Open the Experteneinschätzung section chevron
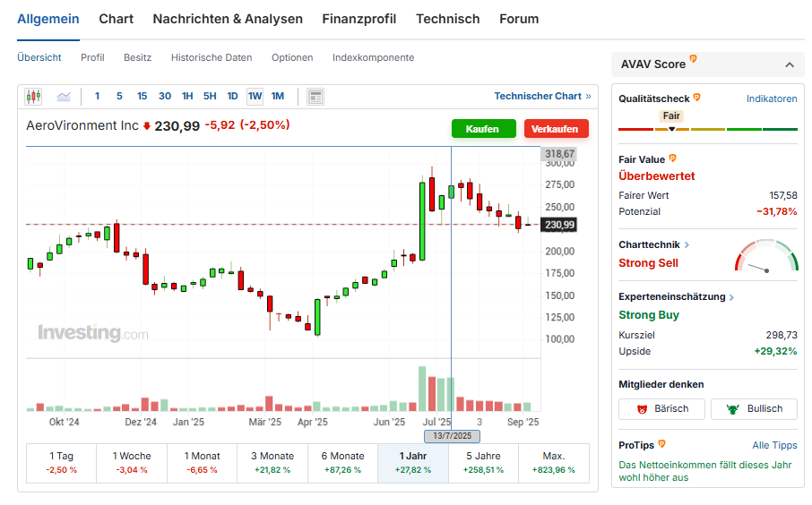This screenshot has width=812, height=505. pyautogui.click(x=731, y=297)
